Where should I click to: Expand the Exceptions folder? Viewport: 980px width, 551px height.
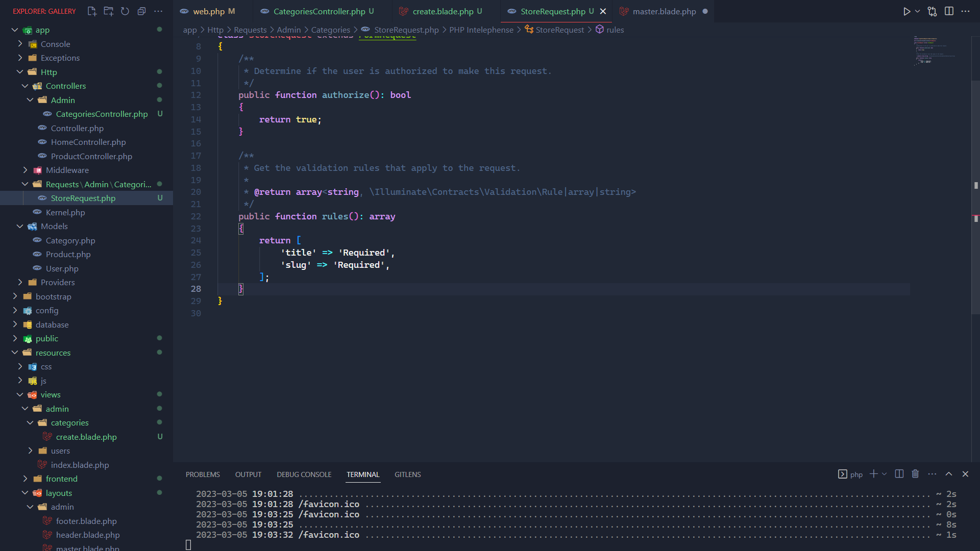click(20, 58)
